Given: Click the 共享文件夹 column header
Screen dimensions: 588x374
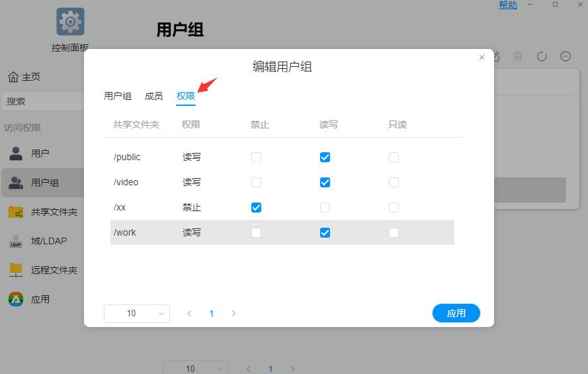Looking at the screenshot, I should [x=136, y=124].
